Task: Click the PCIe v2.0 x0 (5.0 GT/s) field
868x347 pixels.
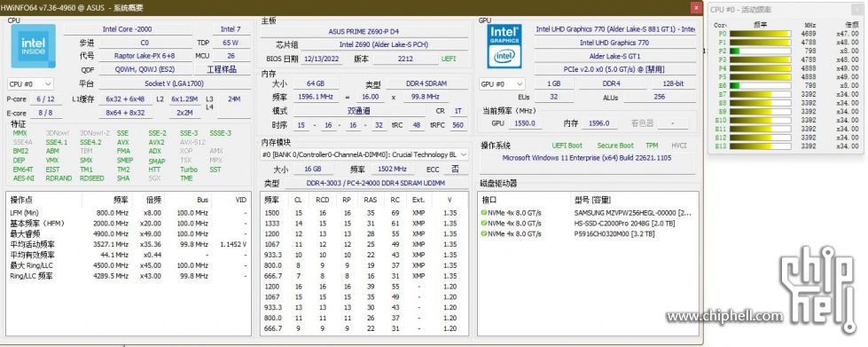Action: (614, 70)
